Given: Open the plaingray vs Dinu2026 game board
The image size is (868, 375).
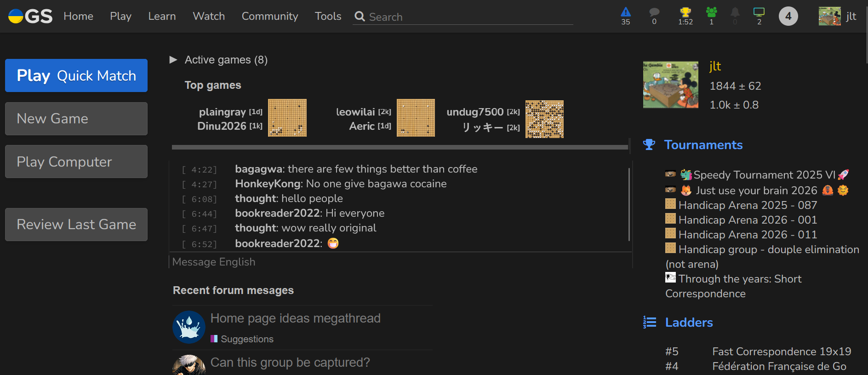Looking at the screenshot, I should point(287,118).
